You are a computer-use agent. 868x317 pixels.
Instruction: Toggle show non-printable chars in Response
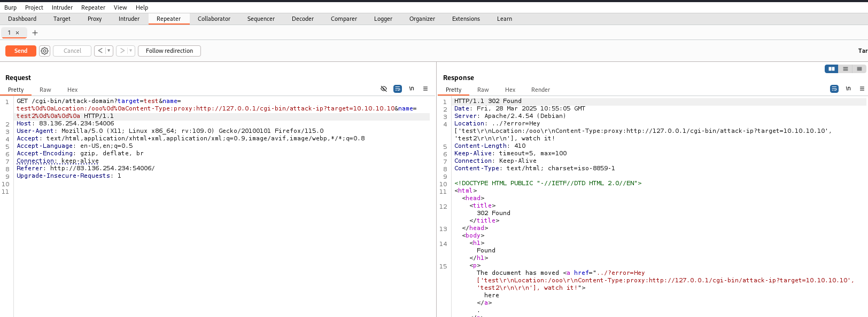(x=848, y=89)
